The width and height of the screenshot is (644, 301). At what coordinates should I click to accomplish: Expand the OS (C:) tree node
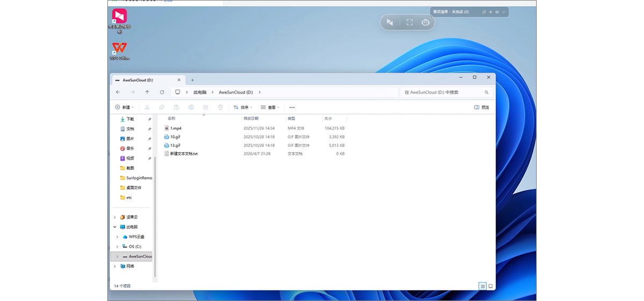point(118,247)
